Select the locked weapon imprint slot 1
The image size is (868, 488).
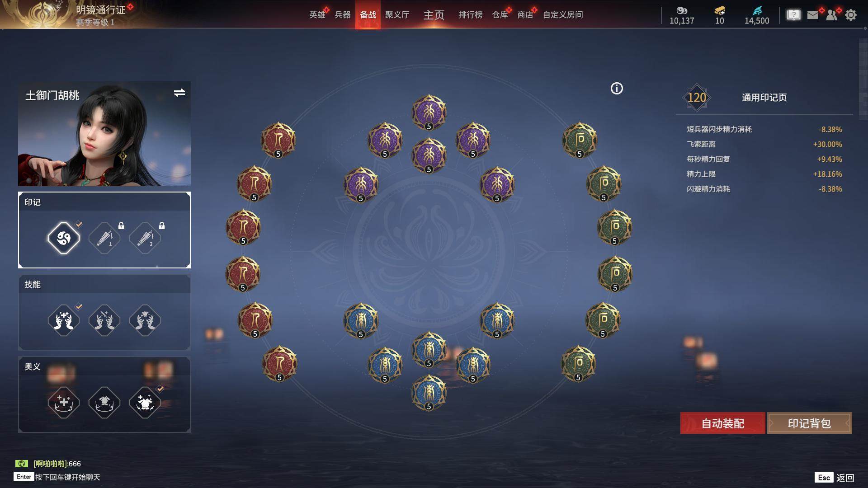(x=104, y=238)
